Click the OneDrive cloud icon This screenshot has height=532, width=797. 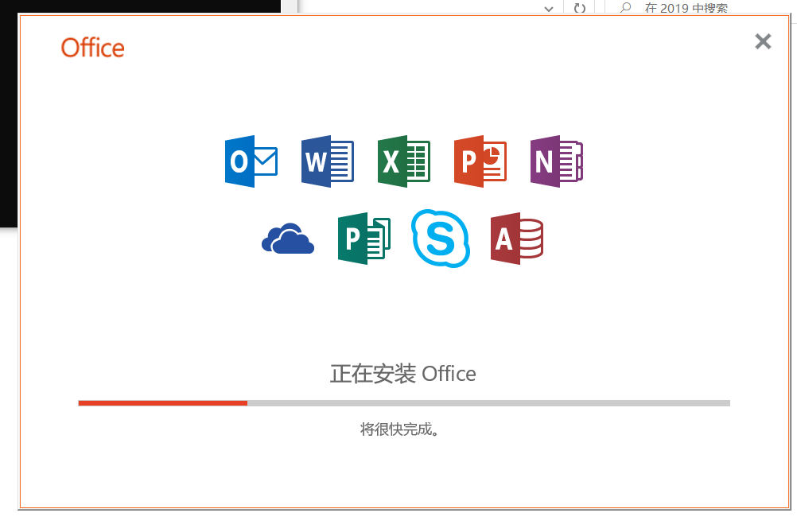tap(287, 239)
